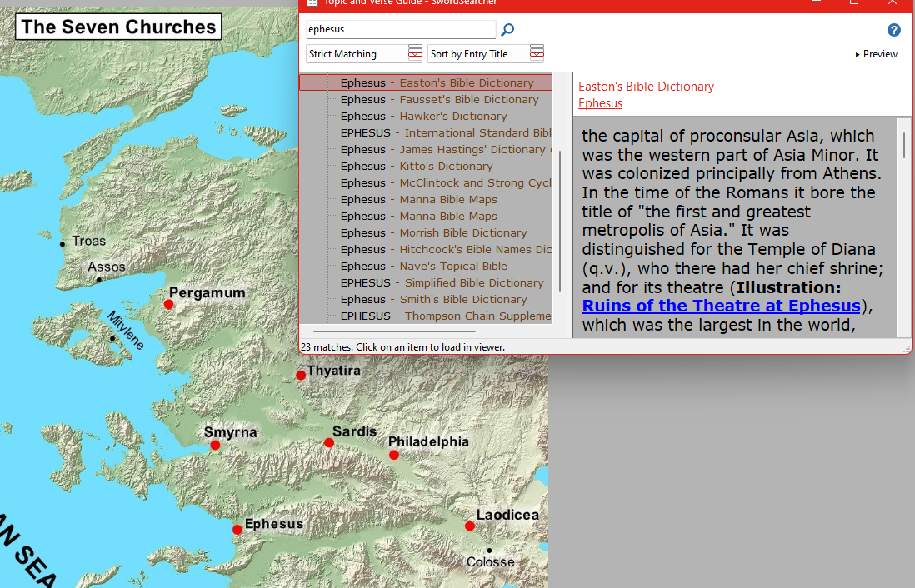This screenshot has width=915, height=588.
Task: Click the Smyrna red marker on map
Action: (x=215, y=445)
